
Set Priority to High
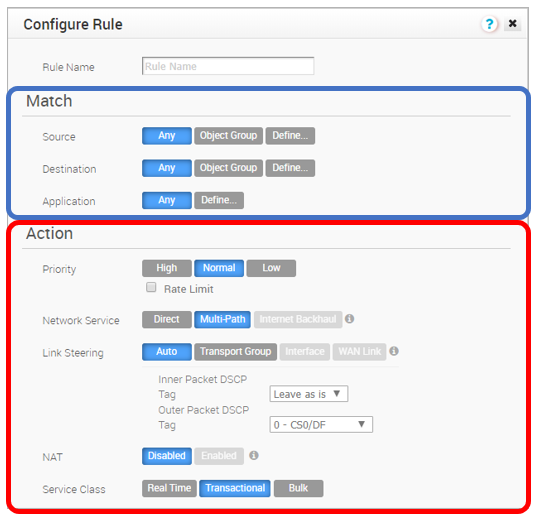(x=167, y=268)
